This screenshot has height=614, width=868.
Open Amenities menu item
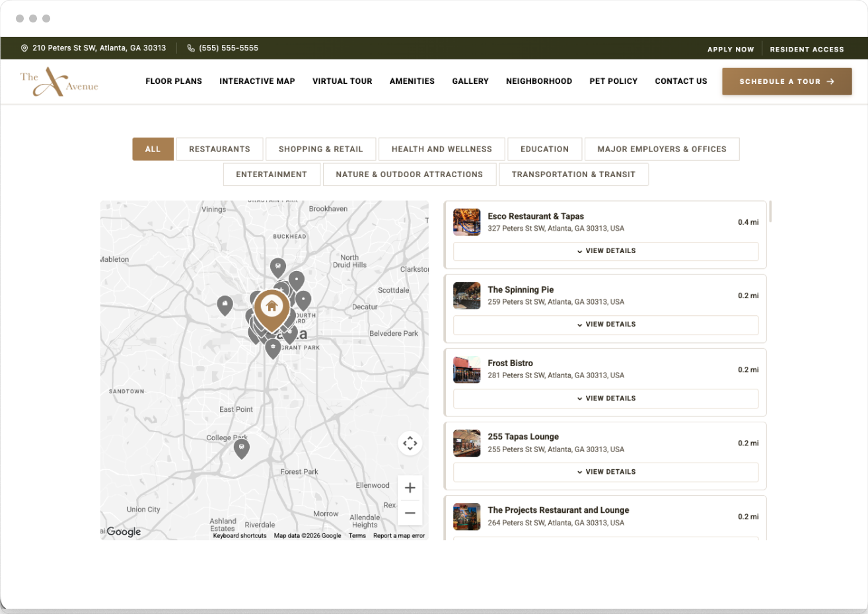pos(412,81)
